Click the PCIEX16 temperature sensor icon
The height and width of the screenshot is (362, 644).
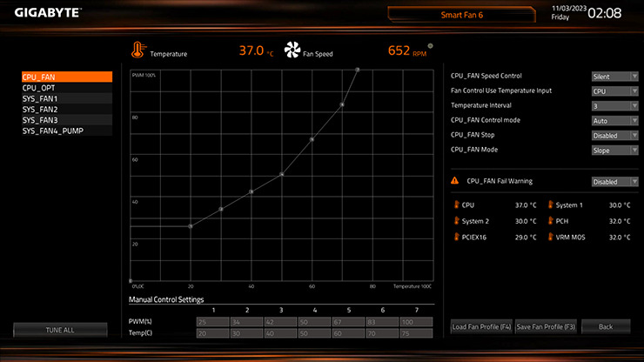(x=454, y=237)
